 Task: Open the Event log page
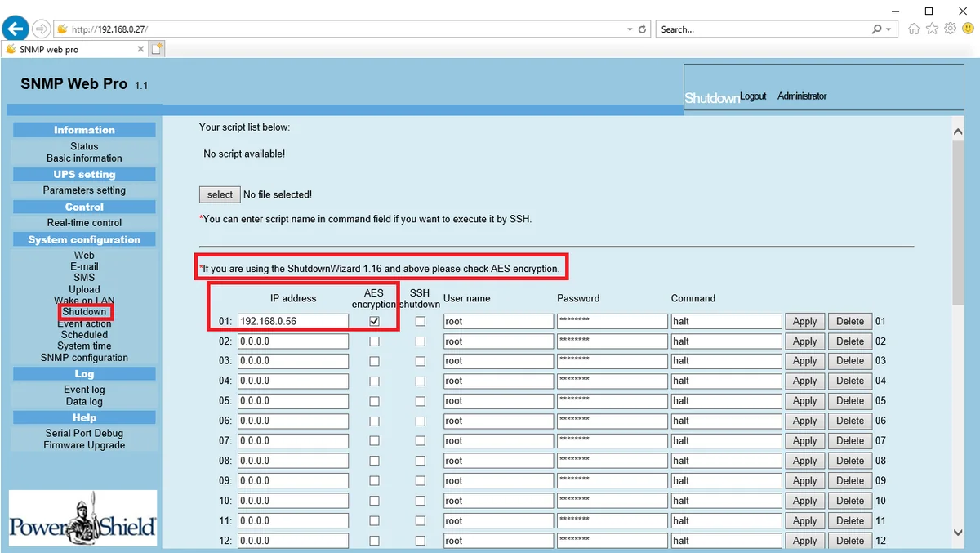tap(84, 390)
